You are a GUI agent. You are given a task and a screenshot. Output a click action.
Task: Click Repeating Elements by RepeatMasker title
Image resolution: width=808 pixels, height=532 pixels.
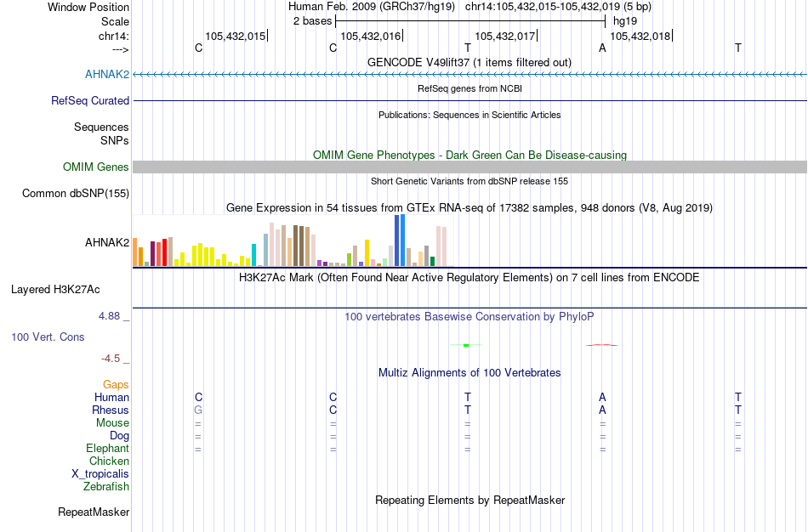coord(470,500)
